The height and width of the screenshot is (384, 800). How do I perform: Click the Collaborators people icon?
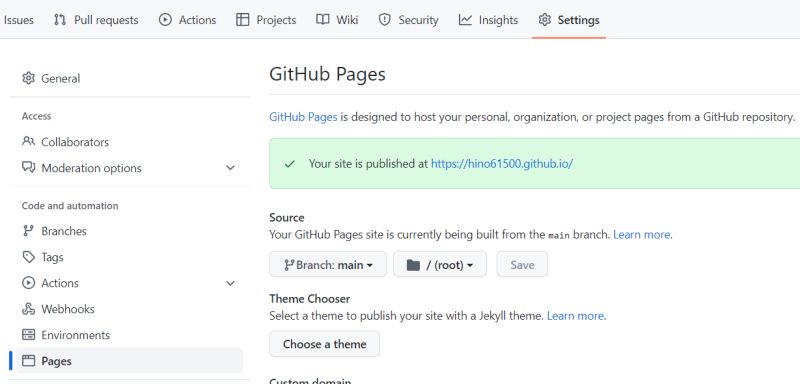(29, 141)
